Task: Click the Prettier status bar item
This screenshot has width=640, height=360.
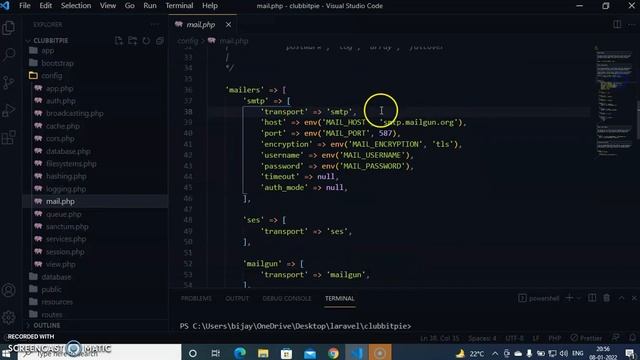Action: pos(587,338)
